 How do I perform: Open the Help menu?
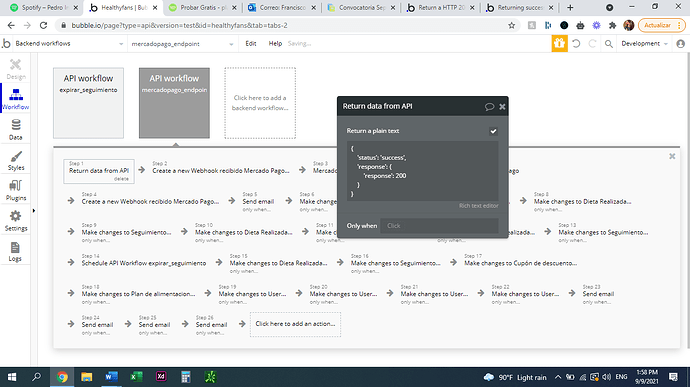click(x=275, y=44)
